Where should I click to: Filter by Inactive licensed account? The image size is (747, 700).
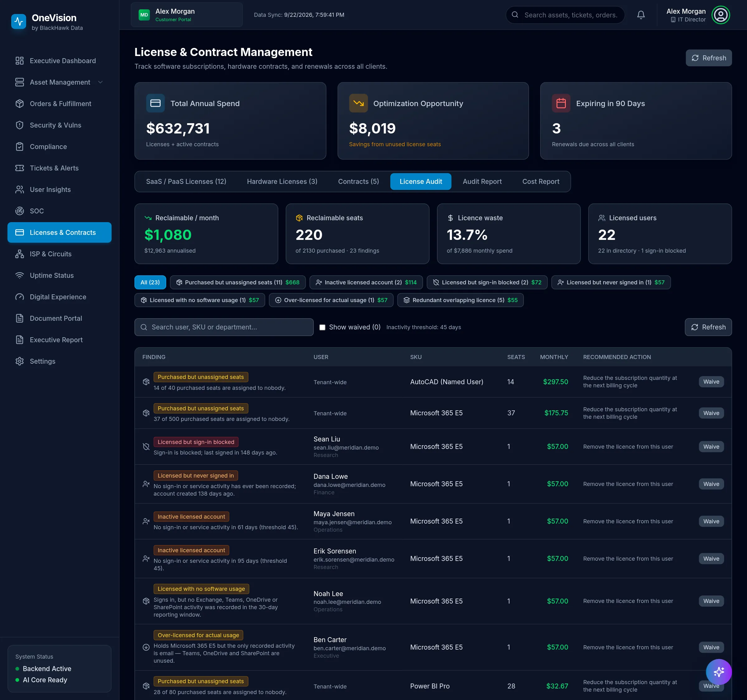click(x=366, y=282)
